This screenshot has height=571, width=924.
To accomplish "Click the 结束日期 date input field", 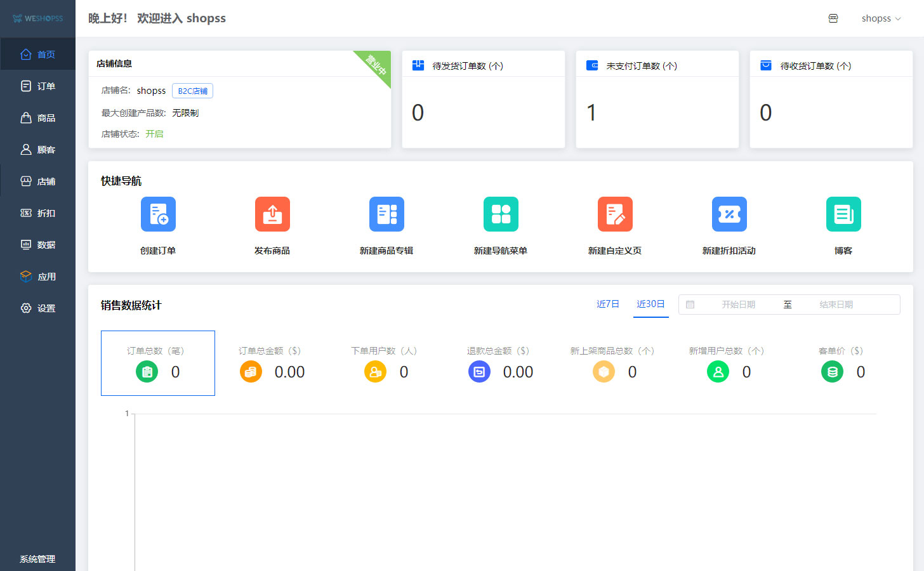I will 836,305.
